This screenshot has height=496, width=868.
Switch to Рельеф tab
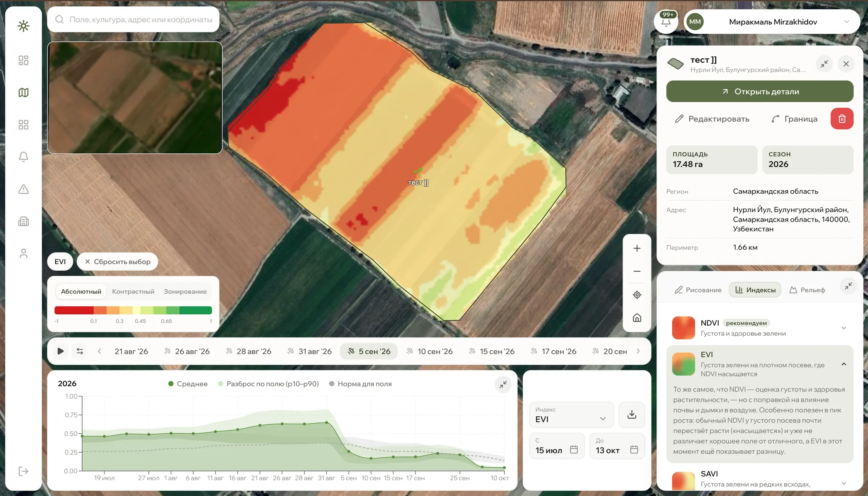807,290
